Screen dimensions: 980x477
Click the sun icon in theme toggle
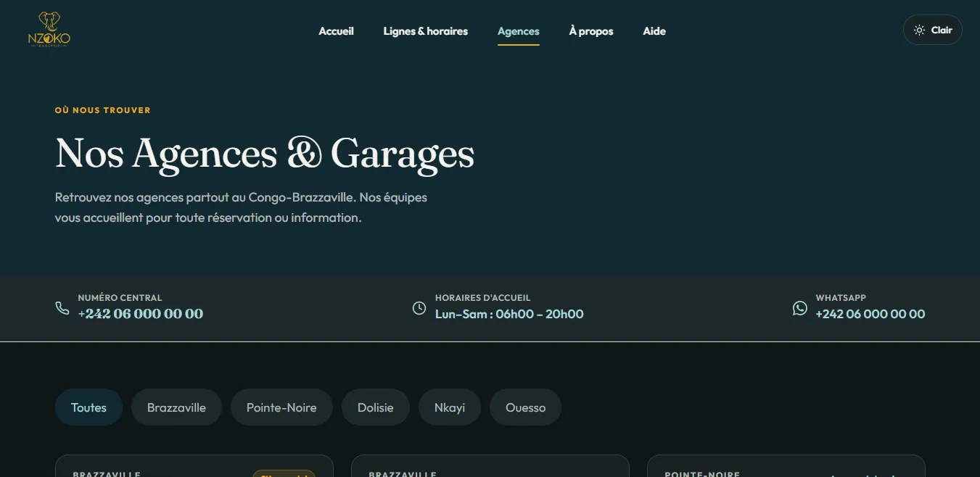919,30
